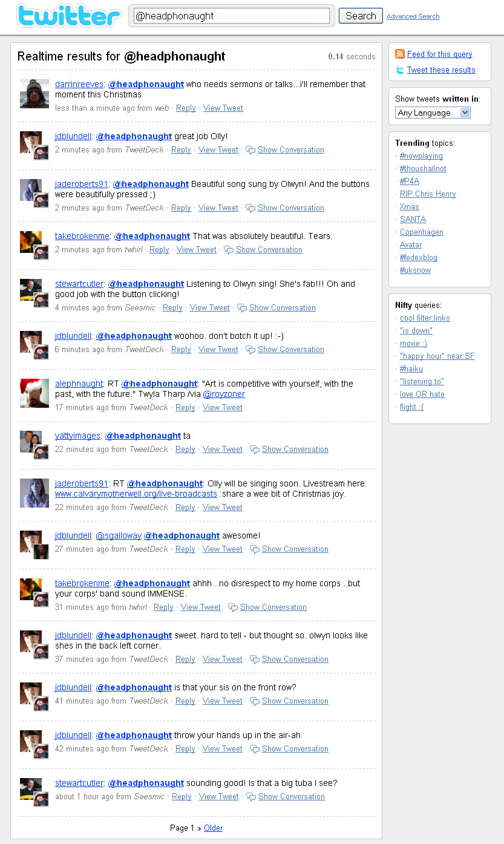Screen dimensions: 504x844
Task: Click the Search button
Action: pos(361,16)
